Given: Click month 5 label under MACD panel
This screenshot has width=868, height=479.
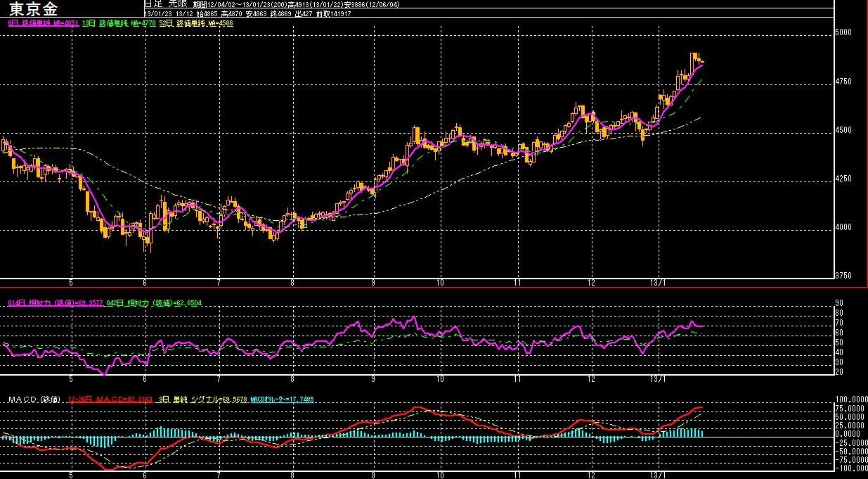Looking at the screenshot, I should tap(71, 475).
